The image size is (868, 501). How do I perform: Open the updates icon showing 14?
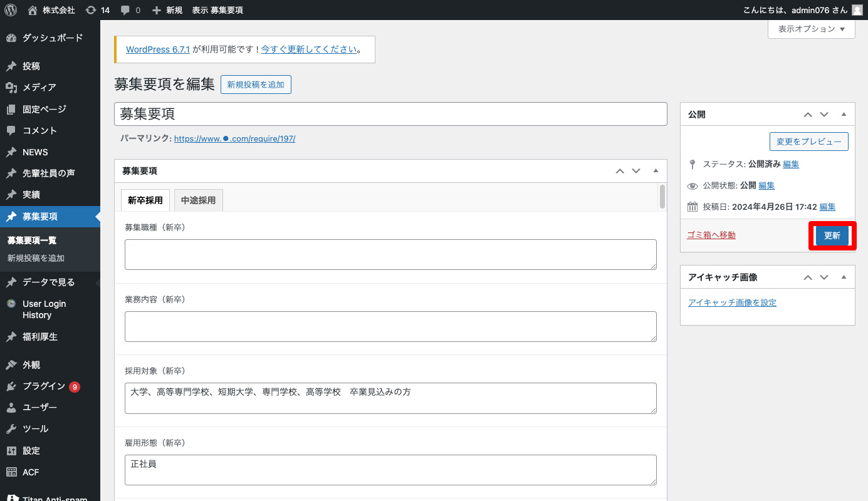click(91, 10)
